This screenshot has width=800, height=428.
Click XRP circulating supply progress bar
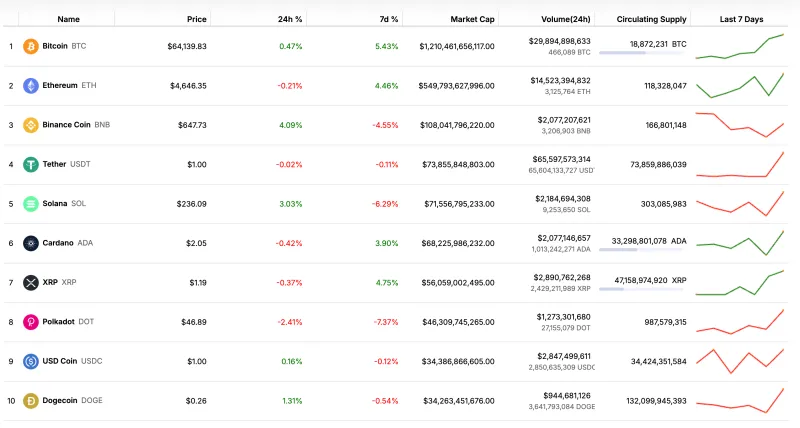point(641,289)
